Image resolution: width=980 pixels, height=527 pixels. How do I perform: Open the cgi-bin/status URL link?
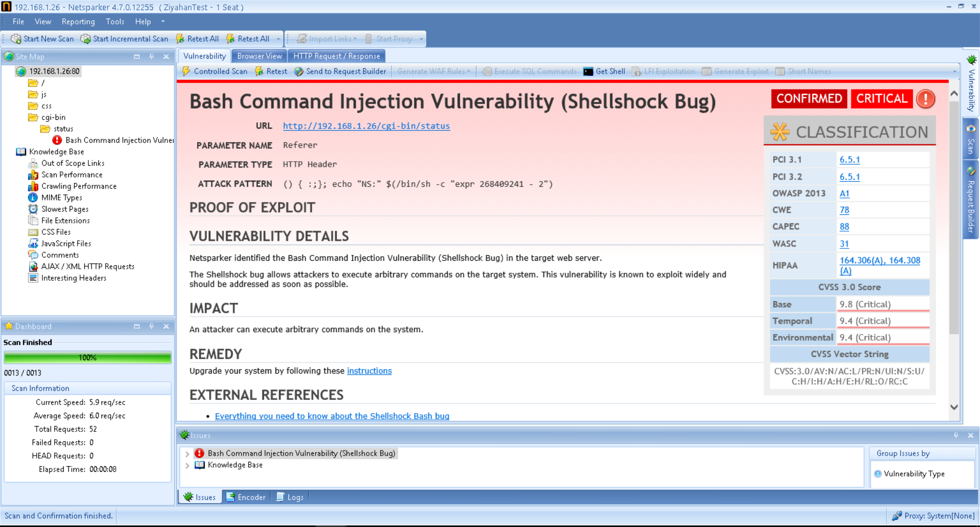coord(366,126)
